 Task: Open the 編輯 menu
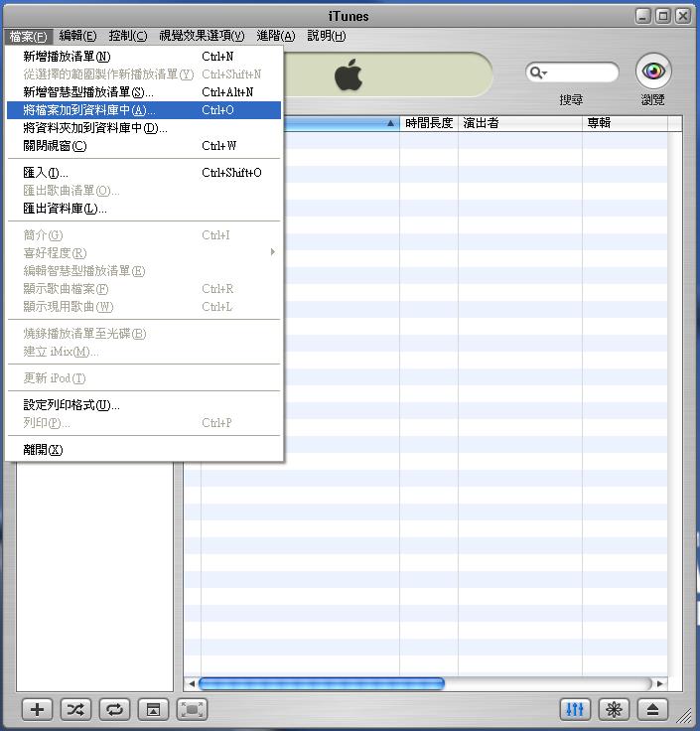[77, 36]
